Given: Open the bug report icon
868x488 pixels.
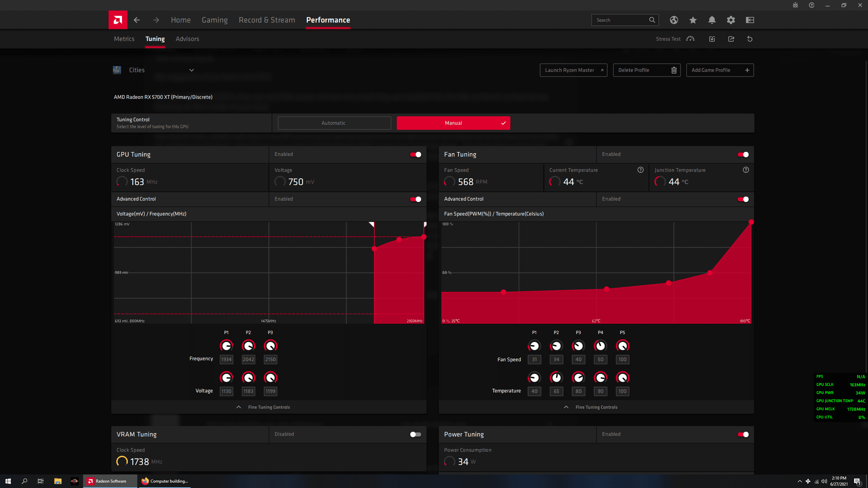Looking at the screenshot, I should tap(795, 5).
